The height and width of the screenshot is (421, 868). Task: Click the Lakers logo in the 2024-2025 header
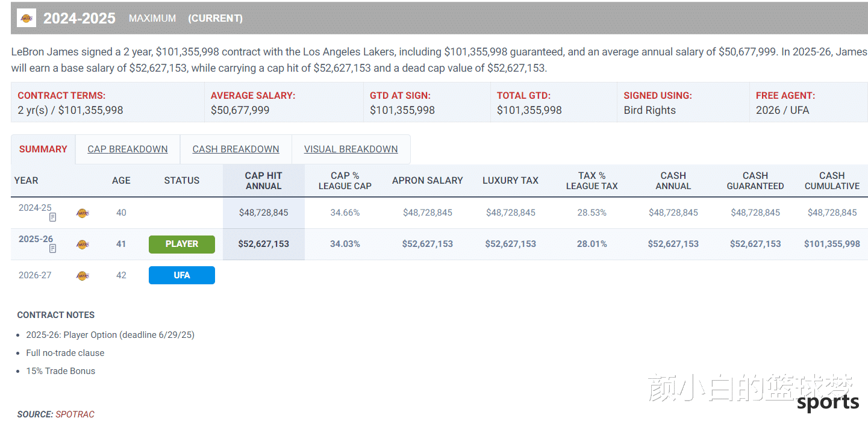(27, 18)
